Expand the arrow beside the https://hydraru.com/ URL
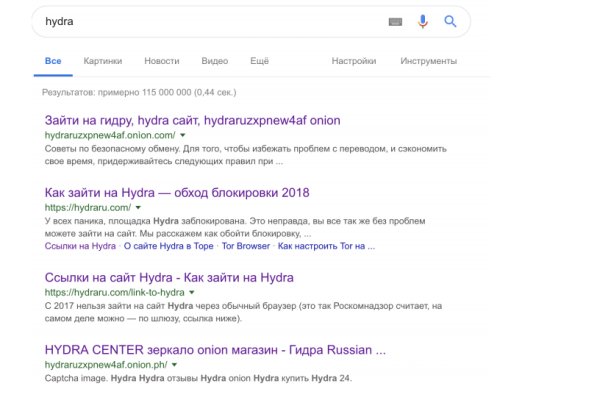This screenshot has height=400, width=600. pyautogui.click(x=138, y=207)
